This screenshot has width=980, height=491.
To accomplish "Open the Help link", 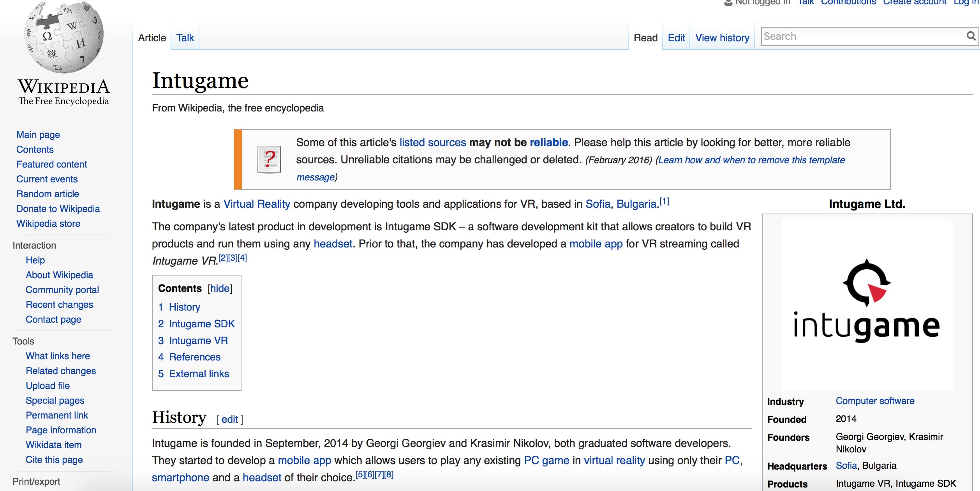I will [x=35, y=260].
